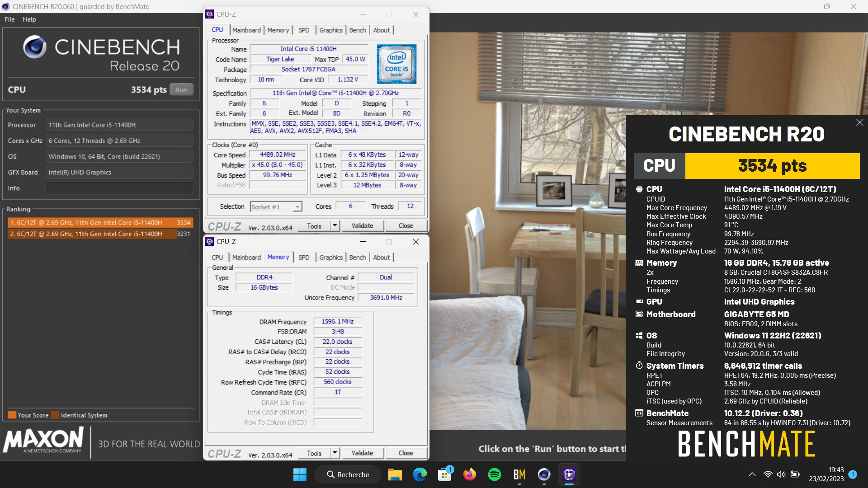Click Tools button in bottom CPU-Z
Viewport: 868px width, 488px height.
[314, 453]
